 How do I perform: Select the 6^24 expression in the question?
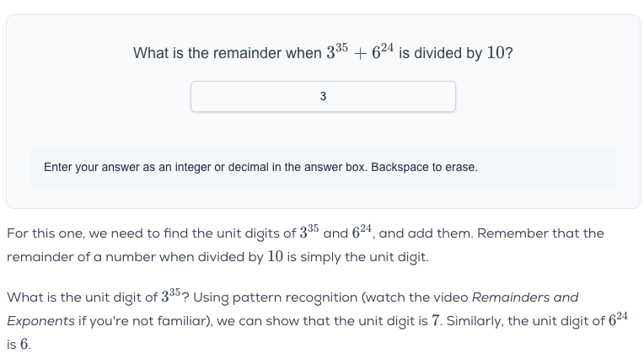pyautogui.click(x=380, y=52)
